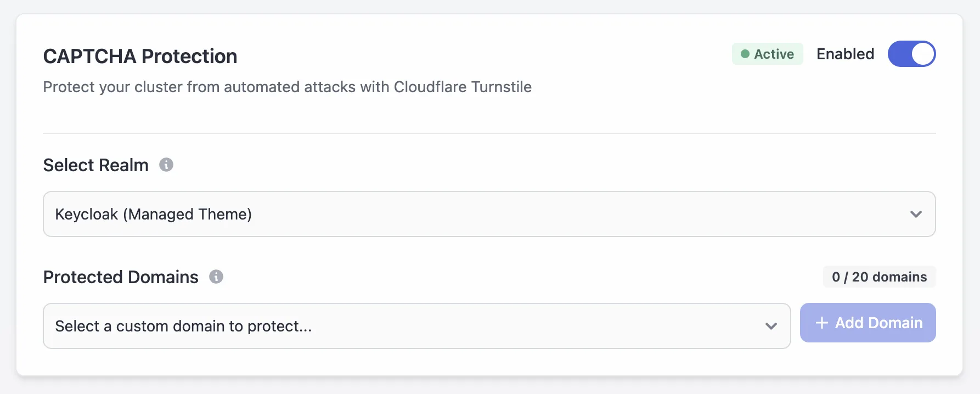Click the Protected Domains label
The width and height of the screenshot is (980, 394).
coord(121,277)
